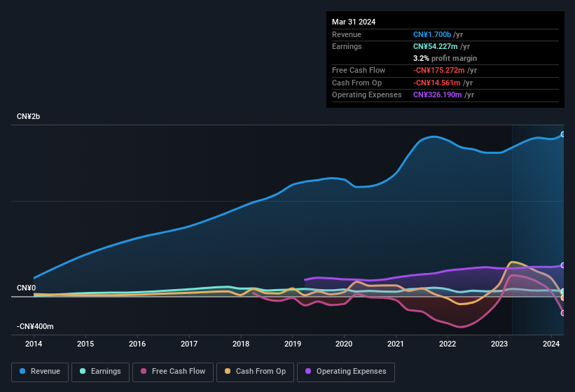Click the Revenue row label in the tooltip
575x392 pixels.
(x=347, y=34)
